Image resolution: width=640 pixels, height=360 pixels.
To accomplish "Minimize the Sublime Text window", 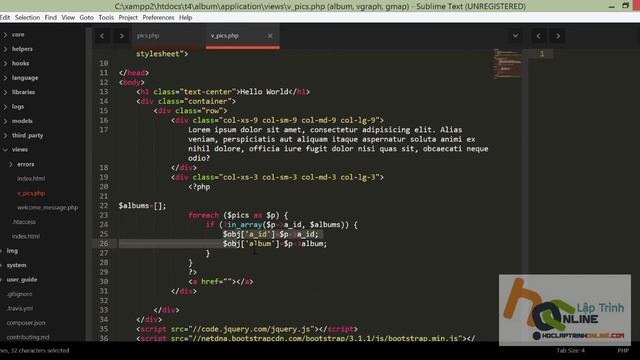I will [x=611, y=6].
